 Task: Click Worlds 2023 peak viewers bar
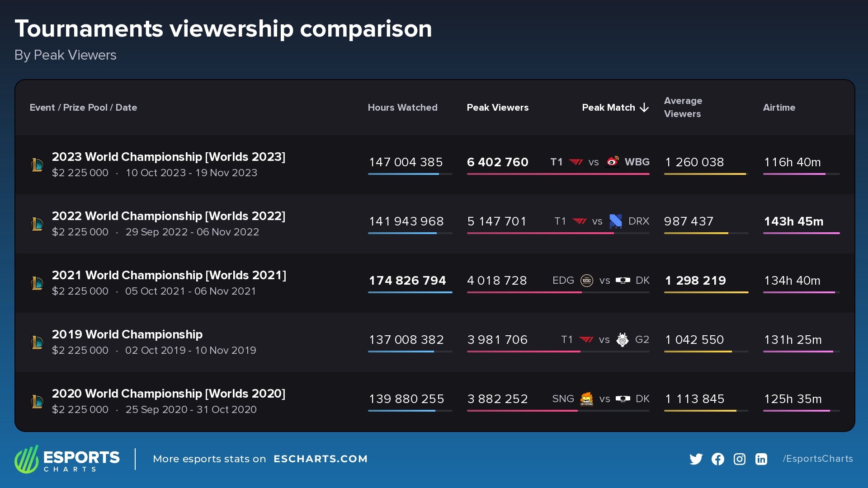pos(558,174)
